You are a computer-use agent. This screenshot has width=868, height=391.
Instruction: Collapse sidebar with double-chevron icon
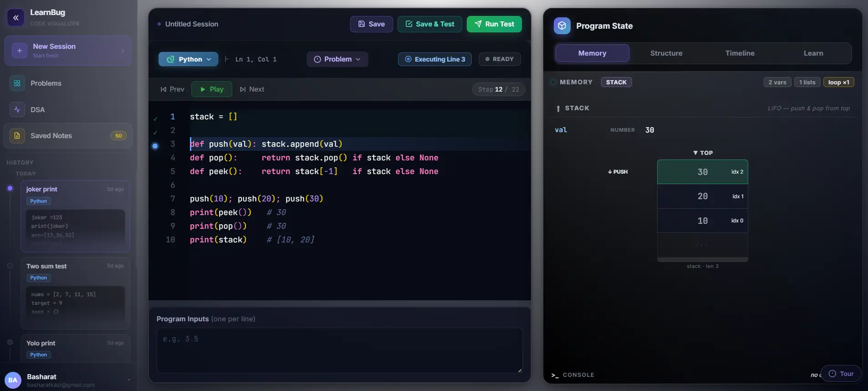pyautogui.click(x=15, y=18)
